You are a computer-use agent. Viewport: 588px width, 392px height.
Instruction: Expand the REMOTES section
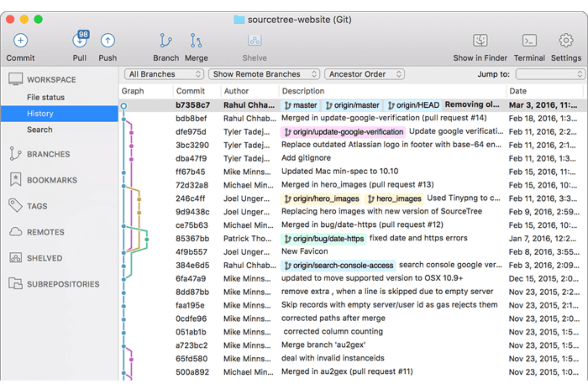45,232
